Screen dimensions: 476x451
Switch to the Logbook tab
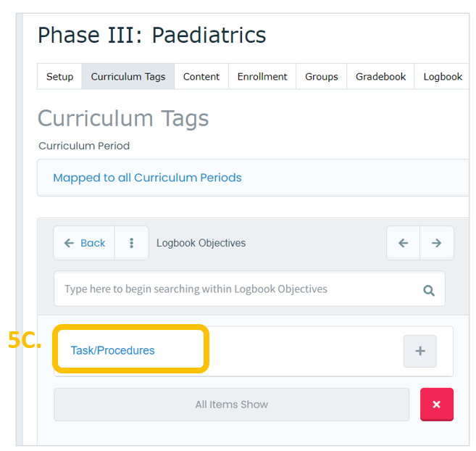pos(443,77)
